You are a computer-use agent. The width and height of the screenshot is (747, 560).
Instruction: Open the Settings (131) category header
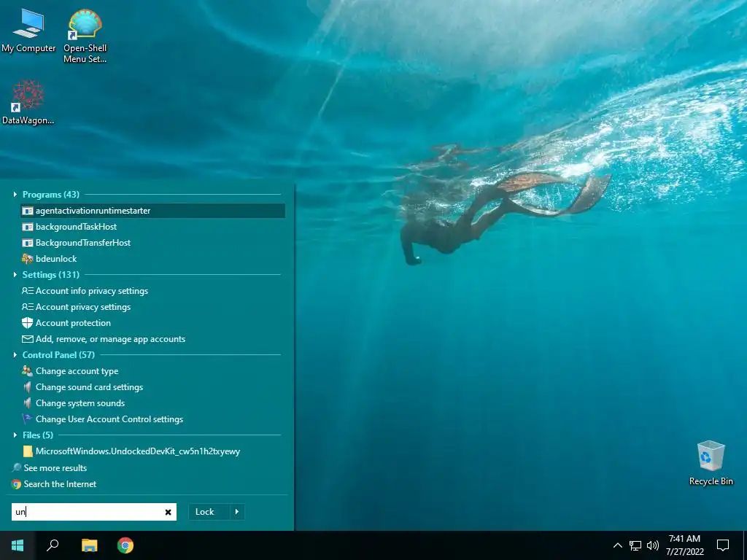(51, 275)
